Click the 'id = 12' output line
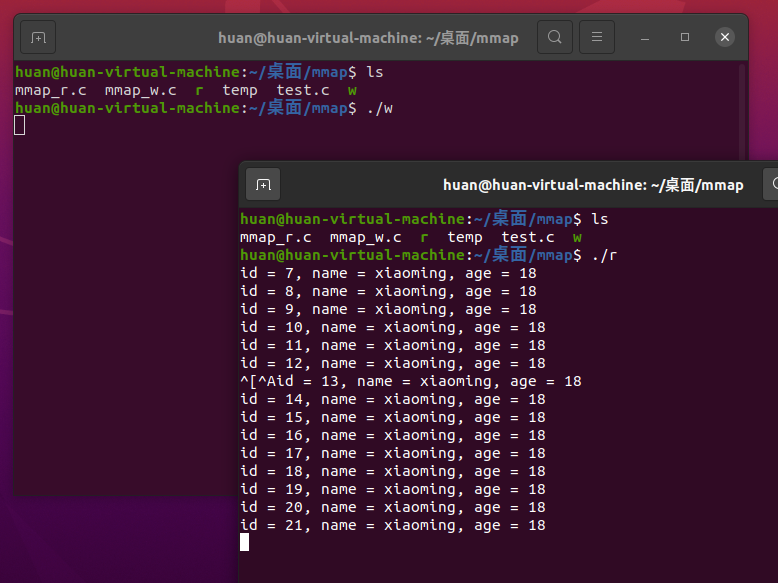 click(393, 363)
